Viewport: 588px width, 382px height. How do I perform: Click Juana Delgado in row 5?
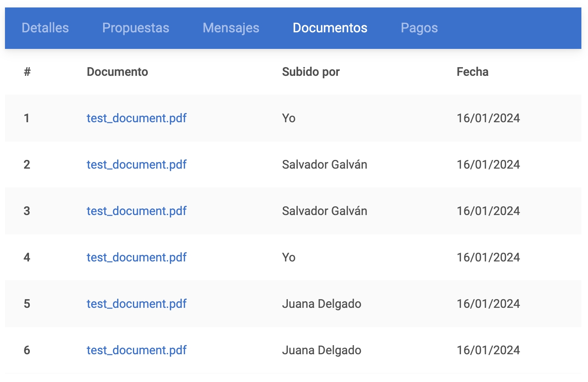(321, 304)
